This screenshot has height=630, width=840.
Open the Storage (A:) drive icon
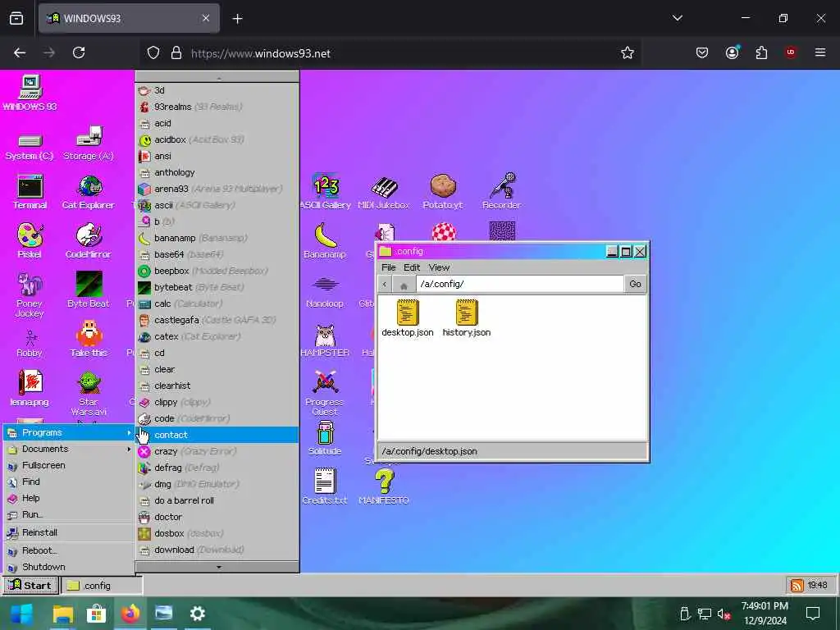[89, 144]
